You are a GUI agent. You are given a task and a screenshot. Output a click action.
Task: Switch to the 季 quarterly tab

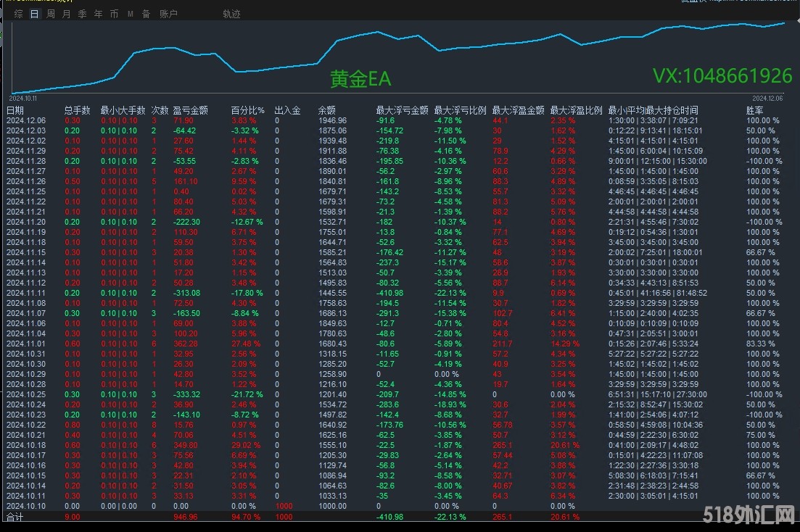pos(83,14)
